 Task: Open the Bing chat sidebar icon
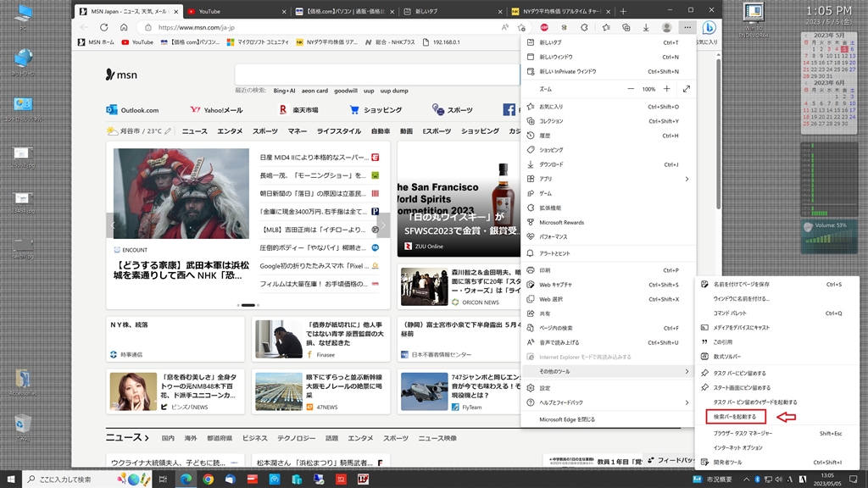709,27
